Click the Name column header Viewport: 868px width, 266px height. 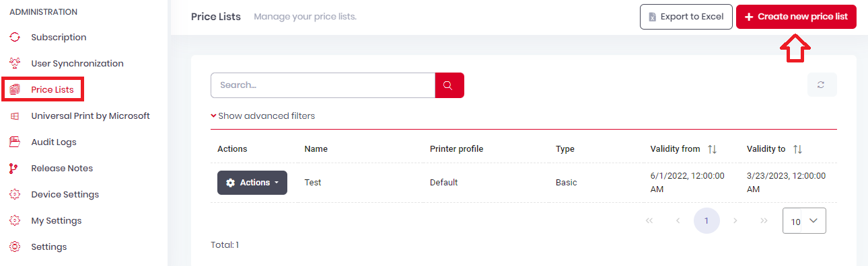[316, 149]
